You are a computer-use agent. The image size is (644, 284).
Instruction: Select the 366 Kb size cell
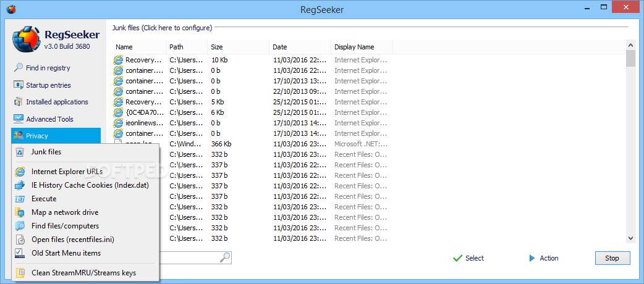pos(221,144)
